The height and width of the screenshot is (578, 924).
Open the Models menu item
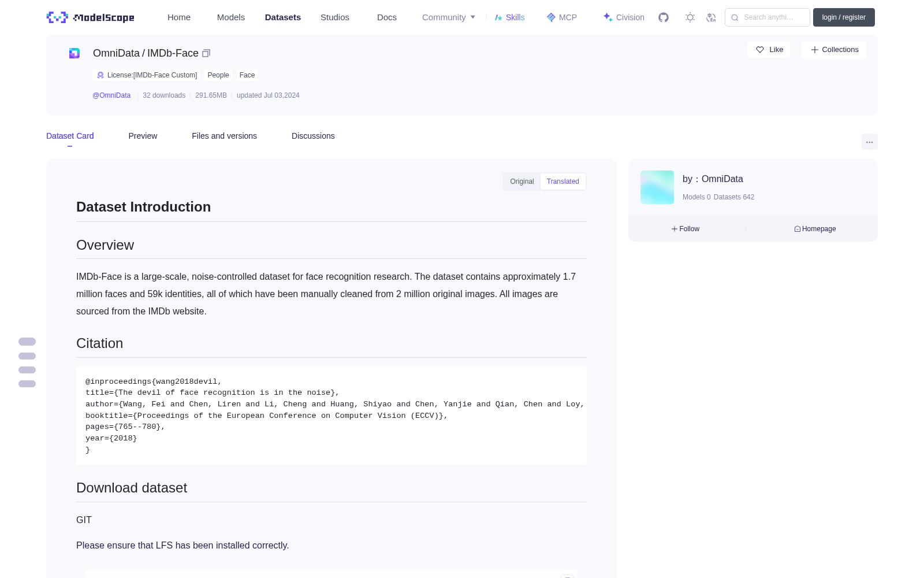[x=231, y=17]
